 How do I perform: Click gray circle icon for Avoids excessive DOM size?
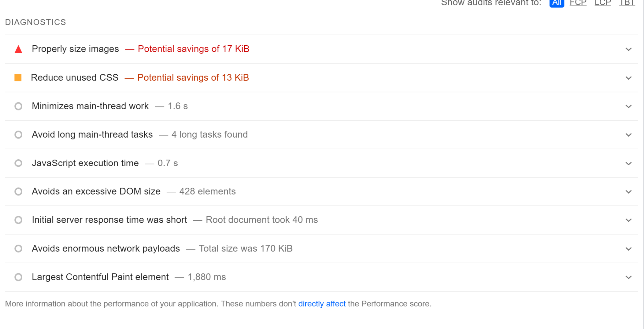point(19,192)
